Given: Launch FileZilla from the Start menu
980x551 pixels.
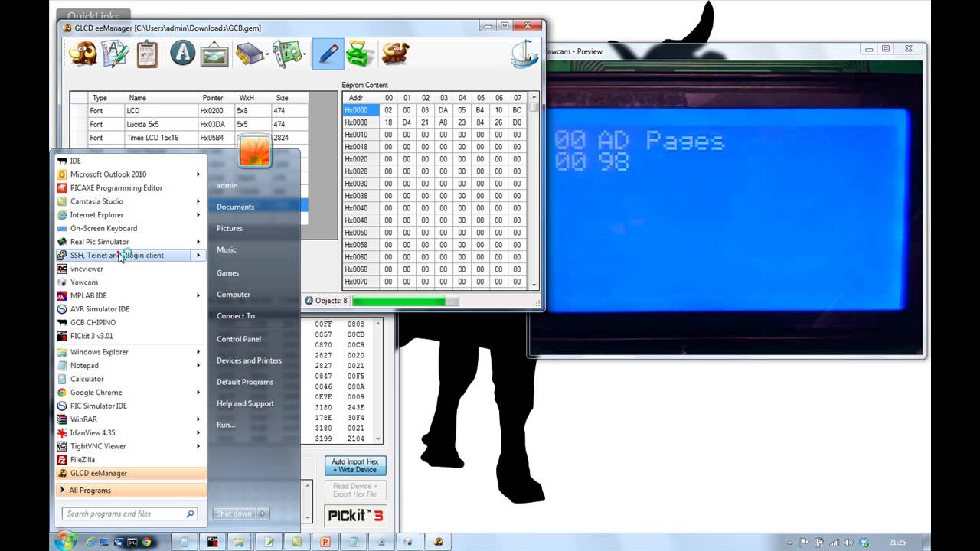Looking at the screenshot, I should pyautogui.click(x=131, y=460).
